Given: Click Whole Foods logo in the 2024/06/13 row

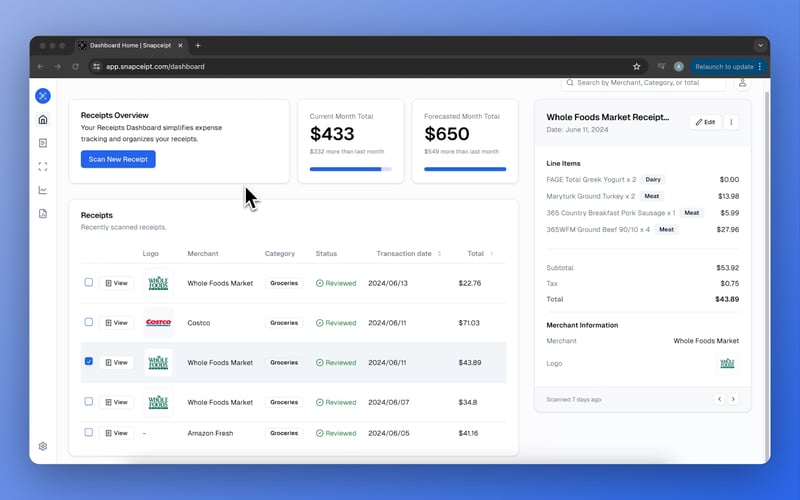Looking at the screenshot, I should tap(158, 283).
